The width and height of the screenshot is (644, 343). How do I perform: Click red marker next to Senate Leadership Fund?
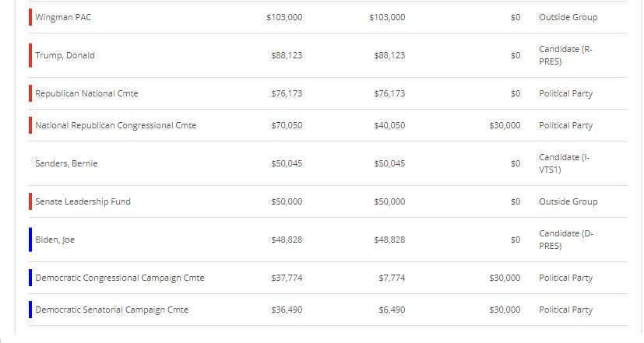(x=30, y=201)
